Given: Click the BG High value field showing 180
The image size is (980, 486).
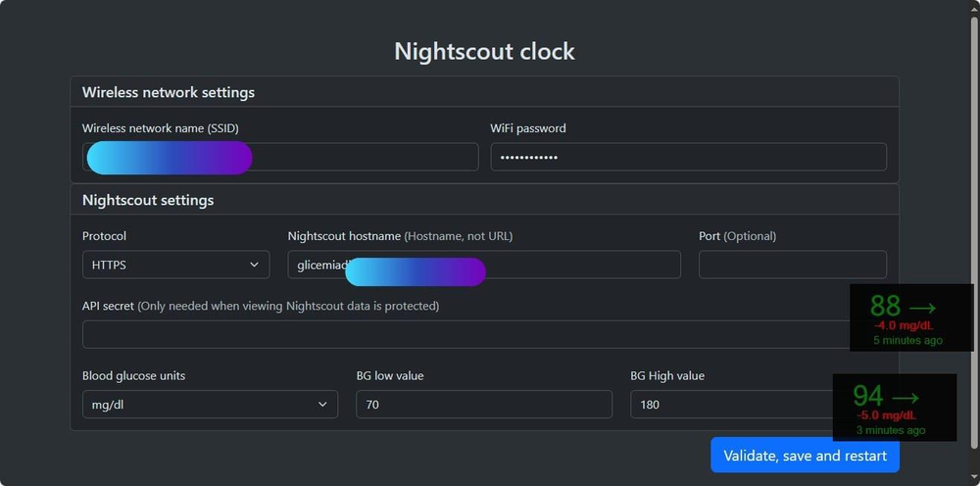Looking at the screenshot, I should (732, 404).
